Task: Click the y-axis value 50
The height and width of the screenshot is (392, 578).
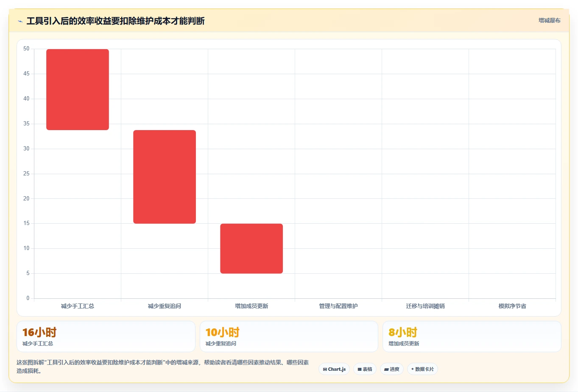Action: coord(26,49)
